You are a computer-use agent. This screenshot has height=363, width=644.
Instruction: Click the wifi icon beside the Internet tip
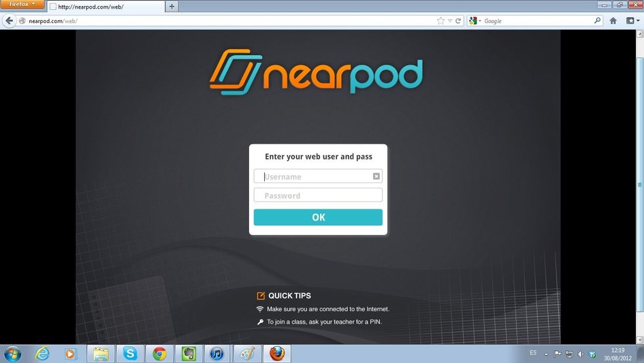(x=260, y=309)
